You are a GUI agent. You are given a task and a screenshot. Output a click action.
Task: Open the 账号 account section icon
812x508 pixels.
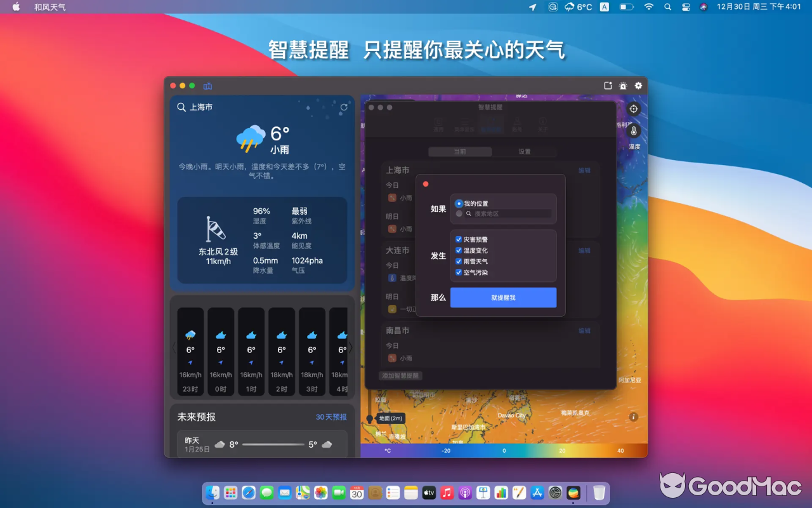[x=517, y=123]
